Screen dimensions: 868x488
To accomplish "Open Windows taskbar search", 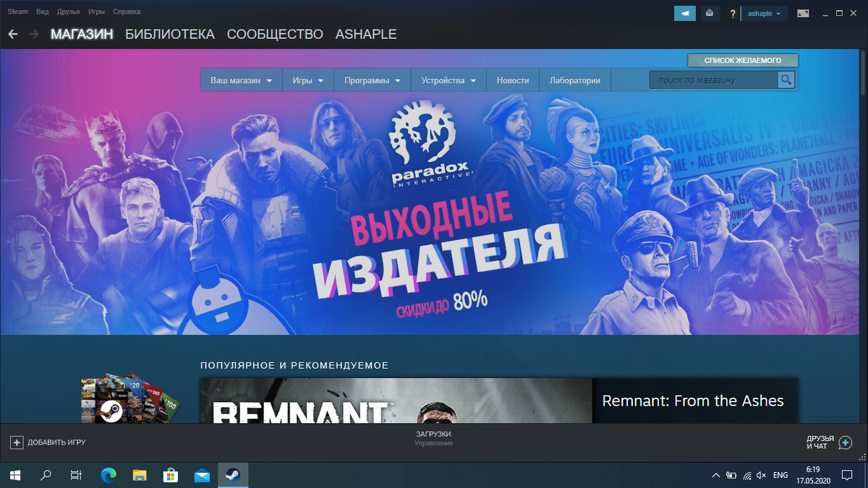I will (46, 475).
